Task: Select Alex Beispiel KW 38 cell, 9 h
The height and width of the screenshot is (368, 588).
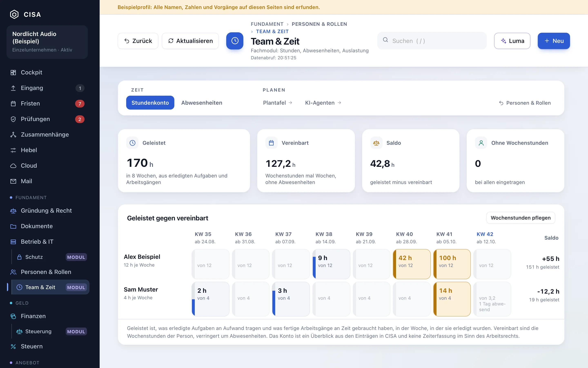Action: pyautogui.click(x=331, y=264)
